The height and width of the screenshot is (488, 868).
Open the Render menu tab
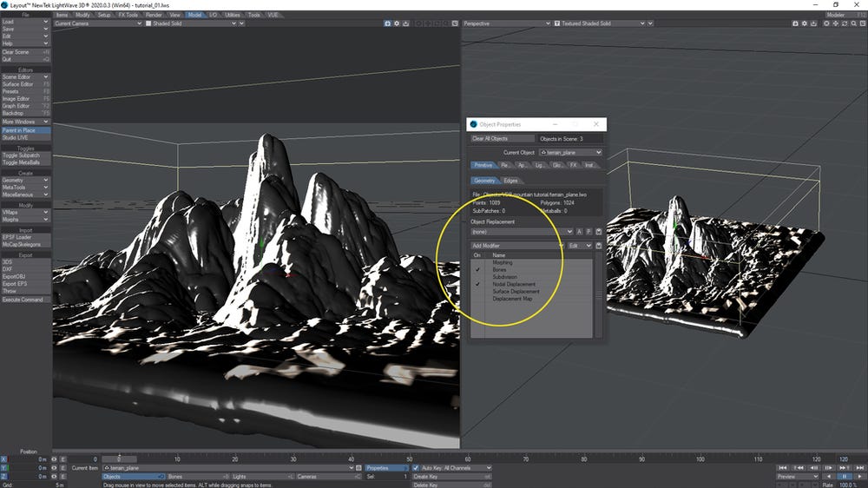154,15
